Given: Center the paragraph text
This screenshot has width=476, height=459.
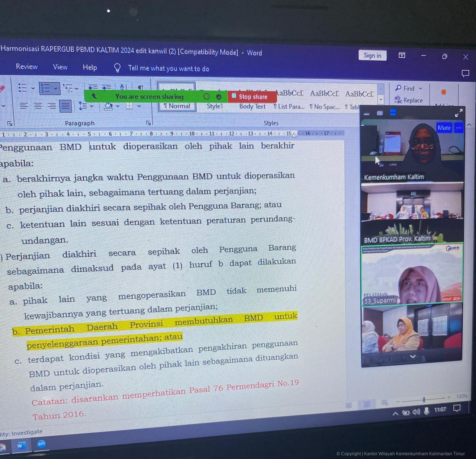Looking at the screenshot, I should tap(38, 106).
